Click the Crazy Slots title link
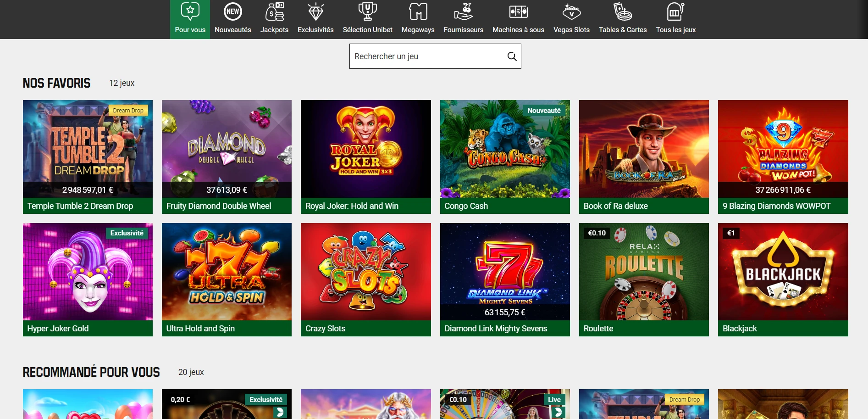 [325, 329]
